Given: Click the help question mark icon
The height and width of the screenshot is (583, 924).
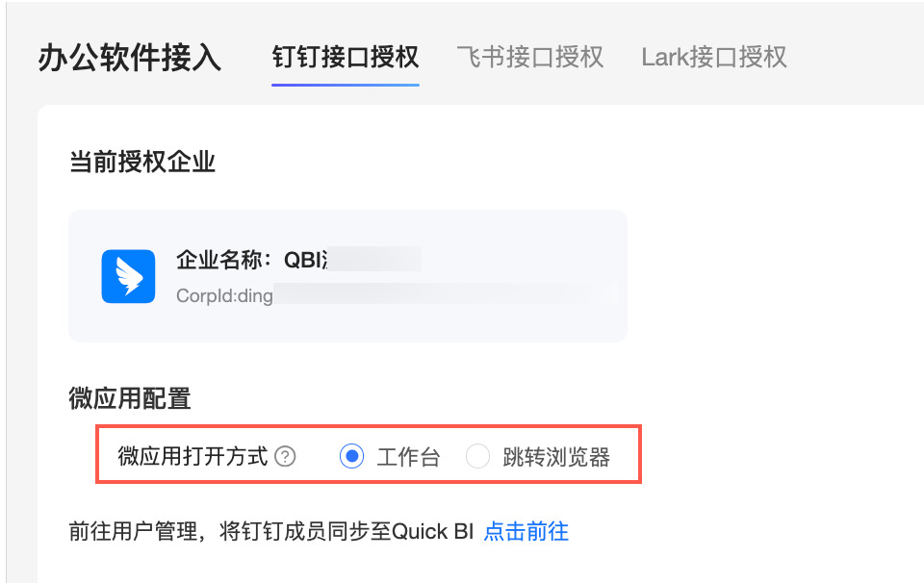Looking at the screenshot, I should pyautogui.click(x=285, y=457).
